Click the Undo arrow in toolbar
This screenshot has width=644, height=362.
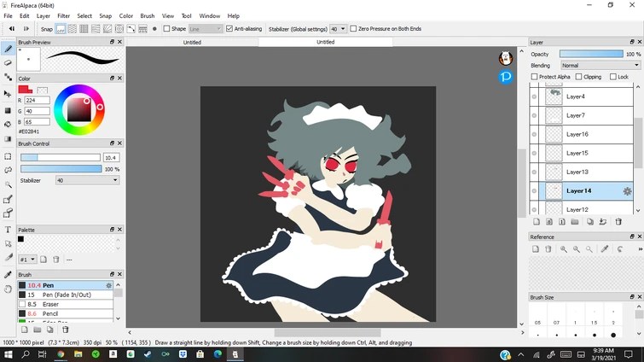(12, 29)
